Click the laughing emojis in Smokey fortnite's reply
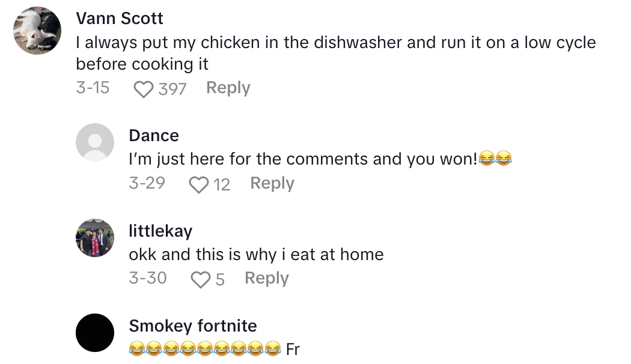Screen dimensions: 631x364 [x=205, y=349]
